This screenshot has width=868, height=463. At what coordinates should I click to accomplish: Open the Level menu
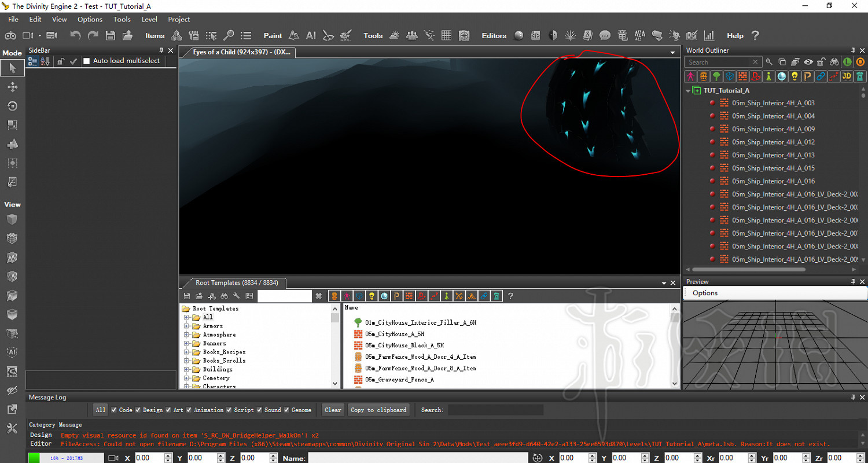(149, 19)
